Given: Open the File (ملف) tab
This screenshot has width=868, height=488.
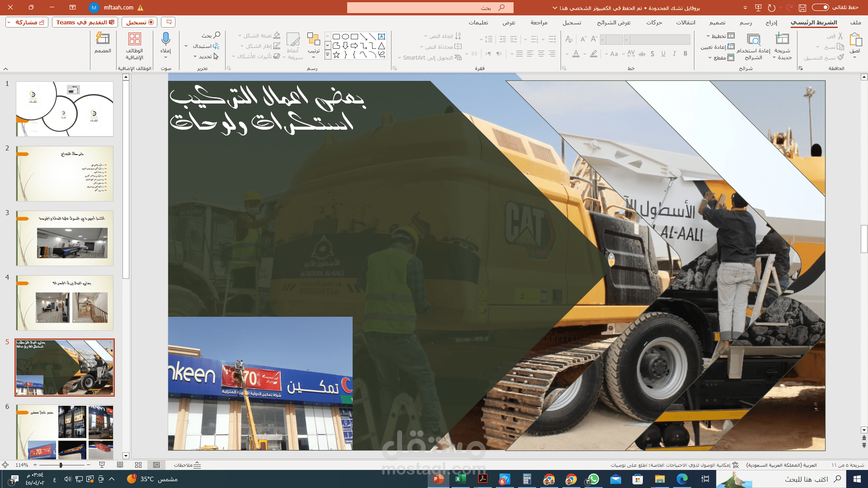Looking at the screenshot, I should (855, 22).
